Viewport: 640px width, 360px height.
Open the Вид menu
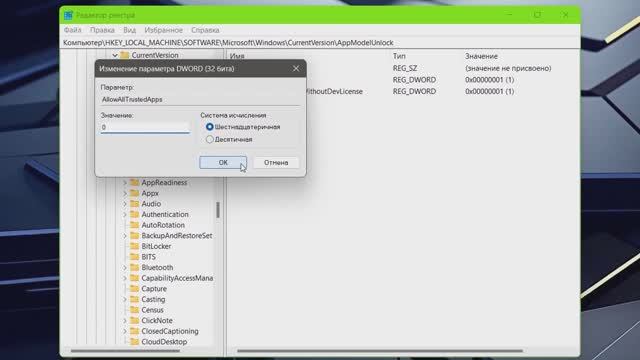pos(129,30)
